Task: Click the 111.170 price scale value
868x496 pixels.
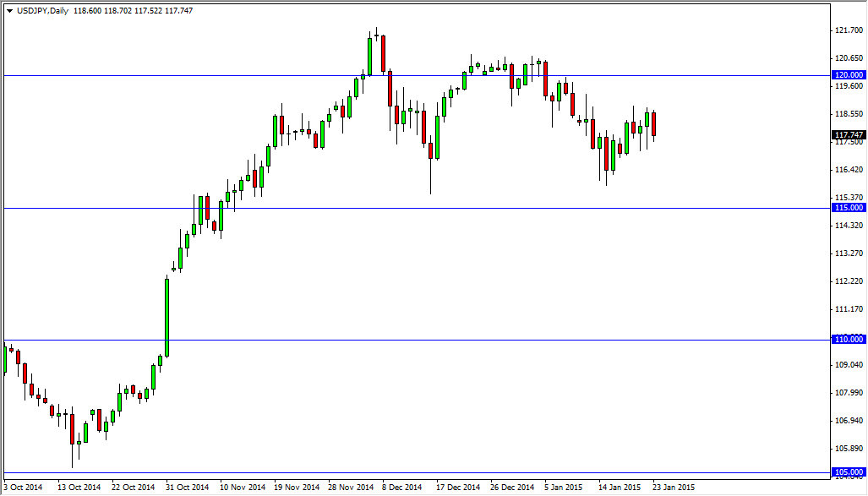Action: point(849,309)
